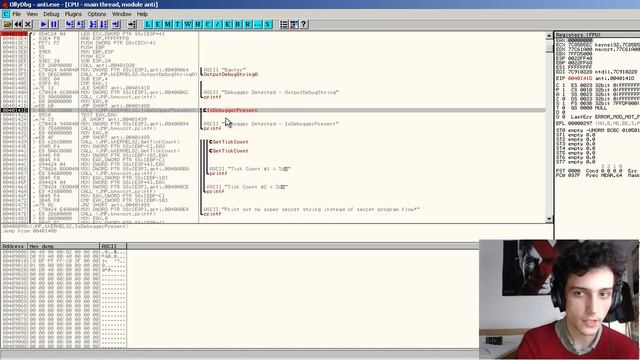The height and width of the screenshot is (360, 640).
Task: Select the first GetTickCount comment
Action: coord(230,142)
